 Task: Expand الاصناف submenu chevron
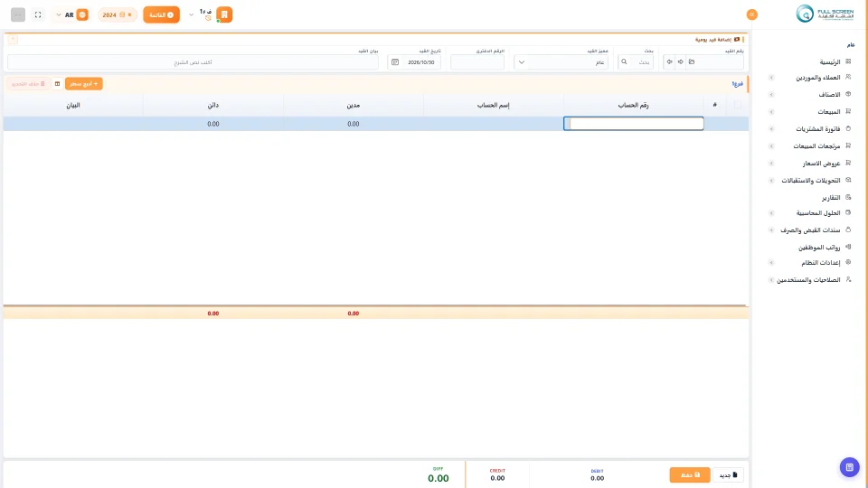click(771, 95)
